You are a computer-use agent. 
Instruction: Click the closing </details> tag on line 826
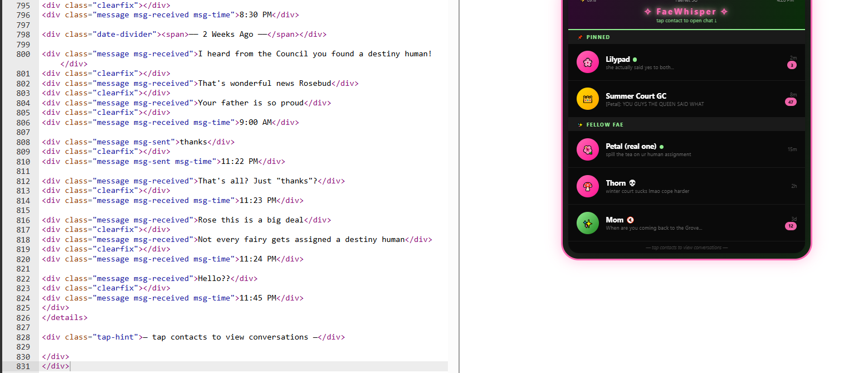(x=65, y=318)
